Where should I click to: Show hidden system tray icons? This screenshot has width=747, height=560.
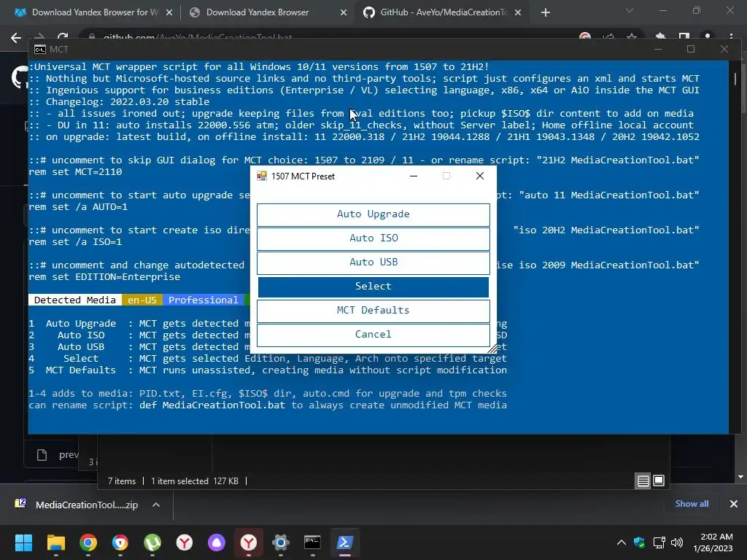tap(622, 542)
